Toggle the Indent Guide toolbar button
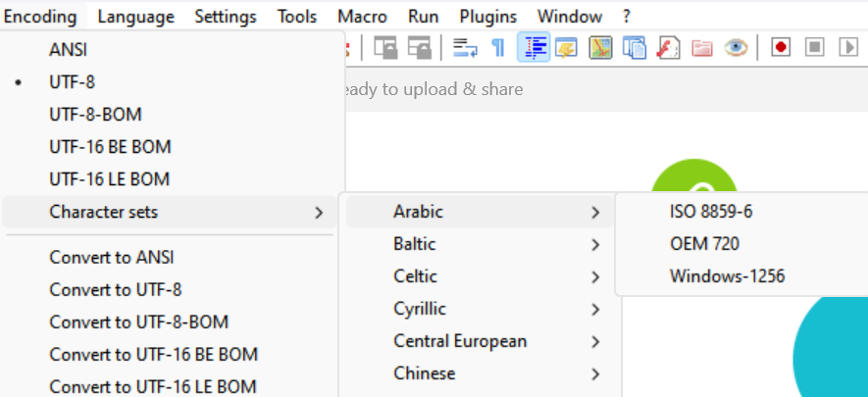This screenshot has width=868, height=397. pos(534,47)
